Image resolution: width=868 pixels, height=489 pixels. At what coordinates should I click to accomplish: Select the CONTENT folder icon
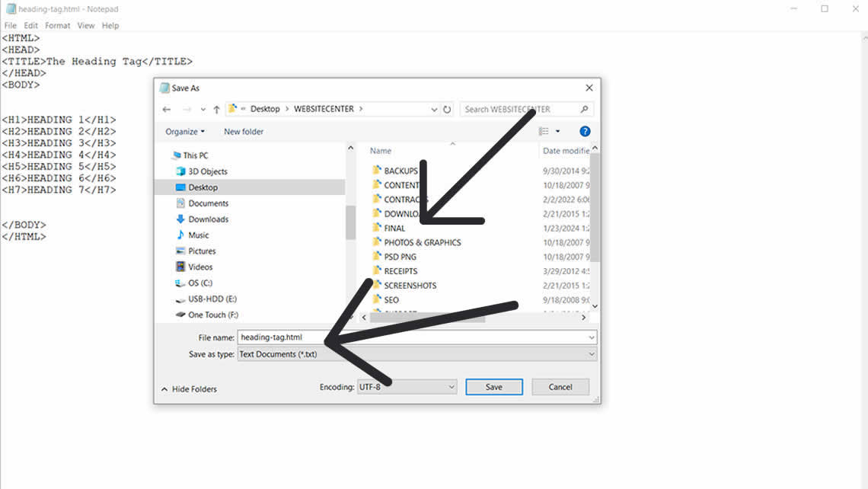pyautogui.click(x=377, y=184)
